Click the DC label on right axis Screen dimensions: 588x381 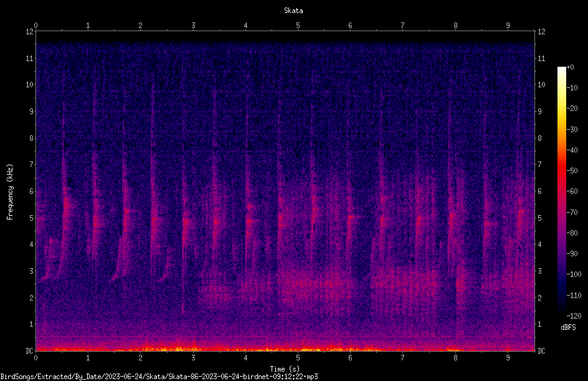541,350
